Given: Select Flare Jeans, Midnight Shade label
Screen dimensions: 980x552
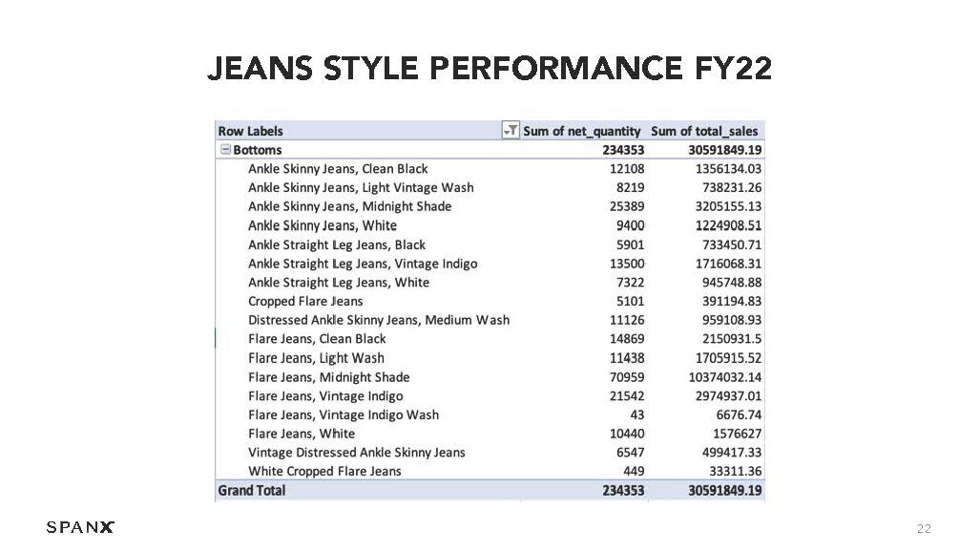Looking at the screenshot, I should click(x=329, y=377).
